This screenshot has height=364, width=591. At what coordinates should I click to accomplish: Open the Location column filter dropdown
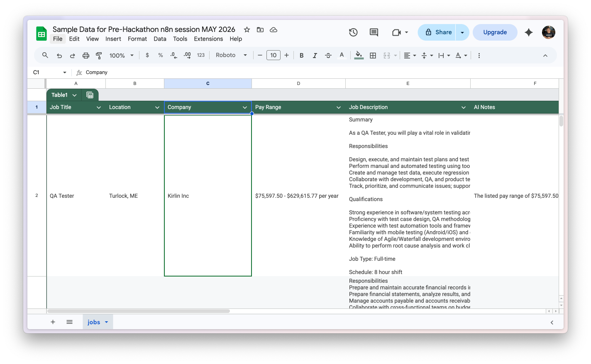pyautogui.click(x=157, y=107)
